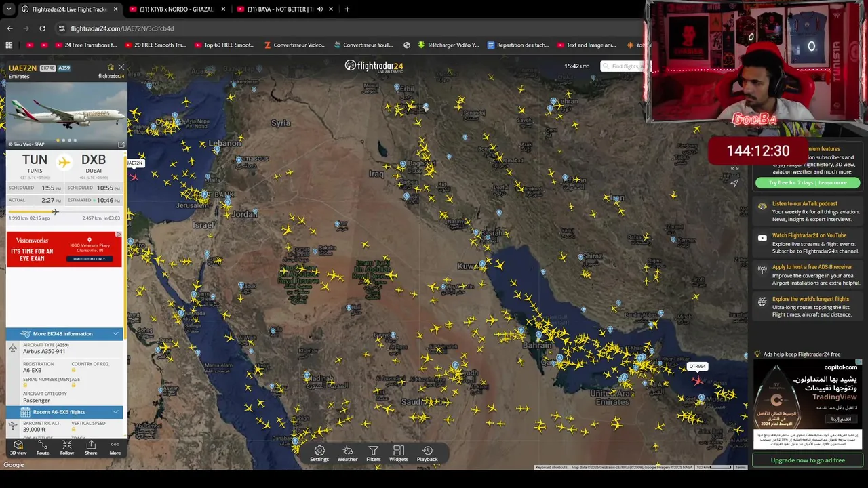Switch to the Flightradar24 browser tab
The image size is (868, 488).
[x=68, y=9]
